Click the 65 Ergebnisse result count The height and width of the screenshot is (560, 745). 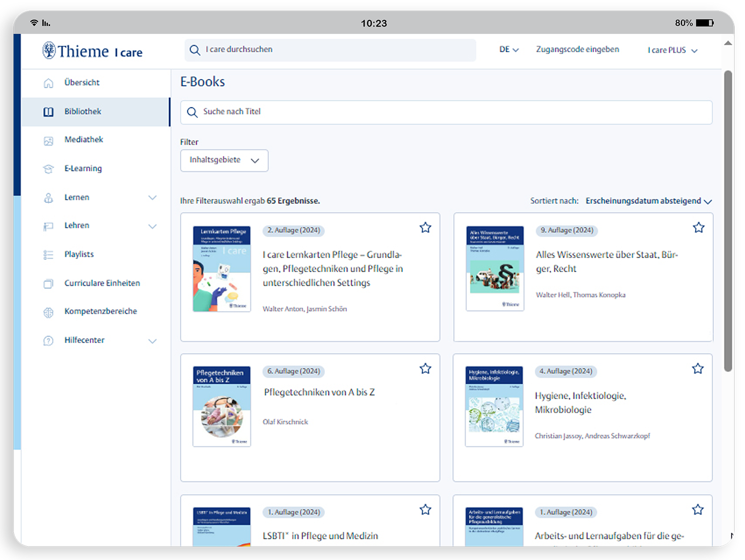click(x=293, y=201)
